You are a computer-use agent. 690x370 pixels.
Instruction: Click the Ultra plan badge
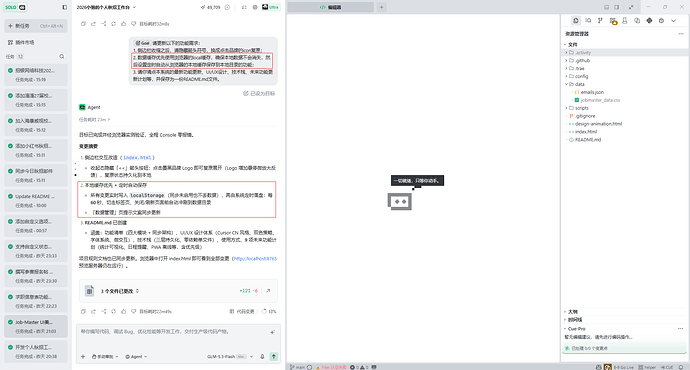271,7
